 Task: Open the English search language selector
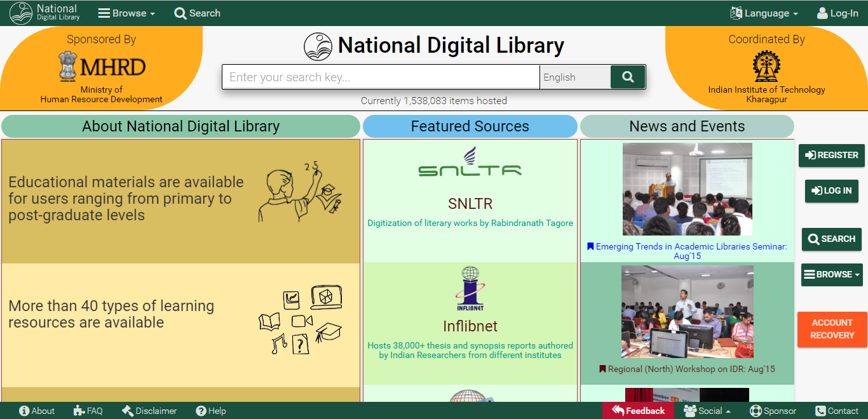coord(575,77)
